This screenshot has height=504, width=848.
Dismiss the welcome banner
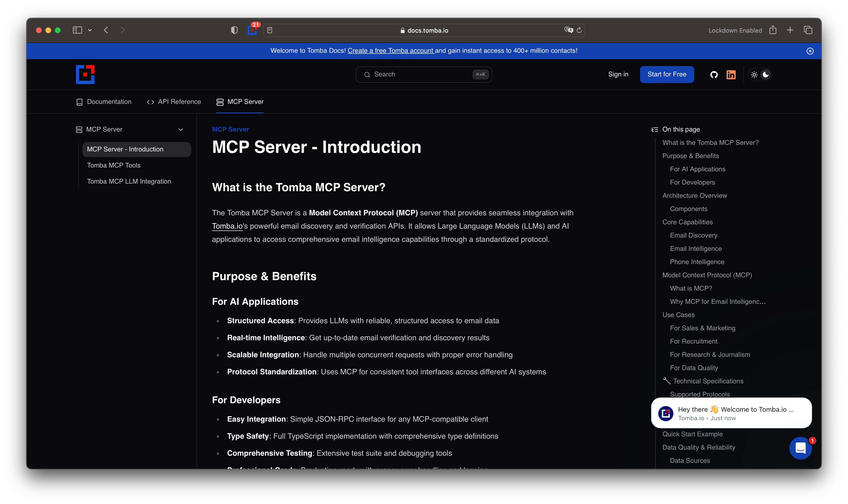810,51
